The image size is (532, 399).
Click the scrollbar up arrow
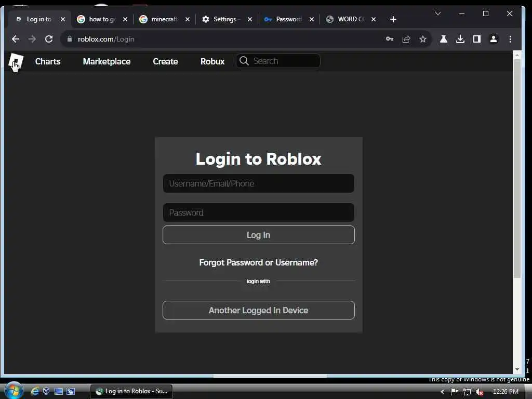517,55
